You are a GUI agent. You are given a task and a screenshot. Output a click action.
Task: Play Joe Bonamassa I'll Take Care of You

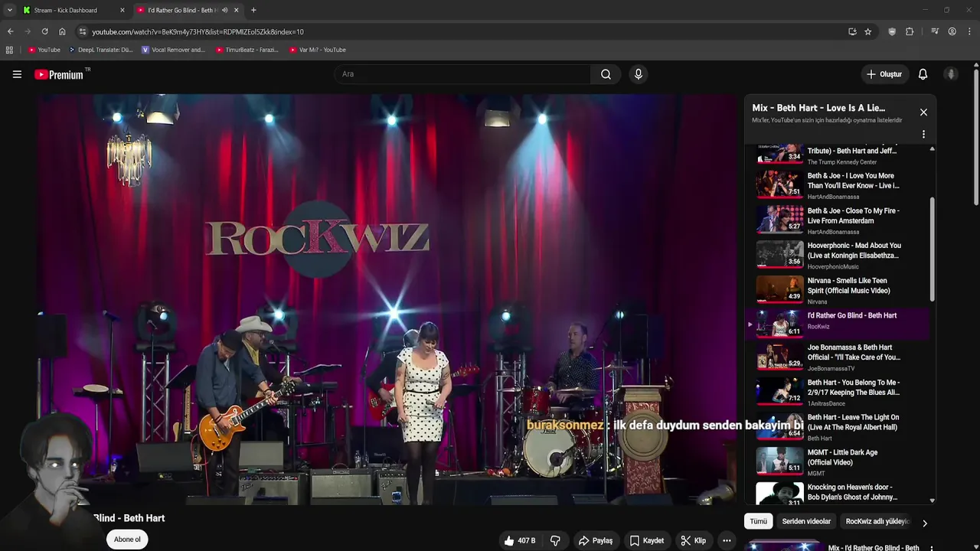point(837,357)
